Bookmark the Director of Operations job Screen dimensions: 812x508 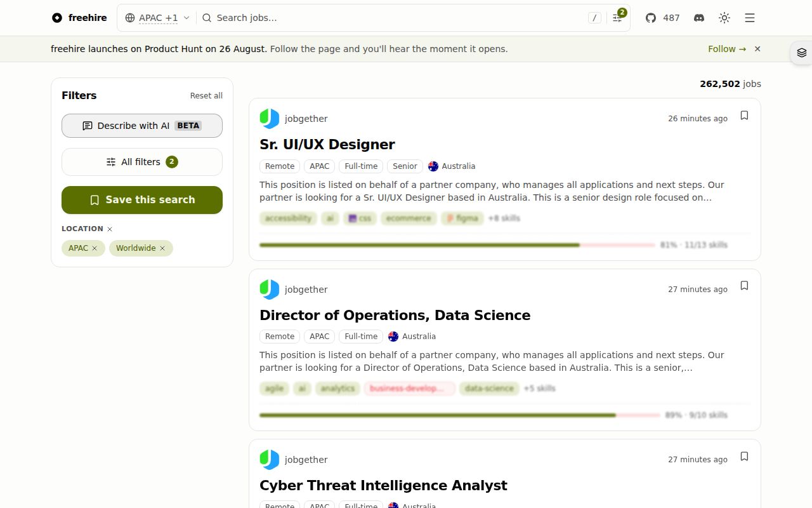coord(744,286)
